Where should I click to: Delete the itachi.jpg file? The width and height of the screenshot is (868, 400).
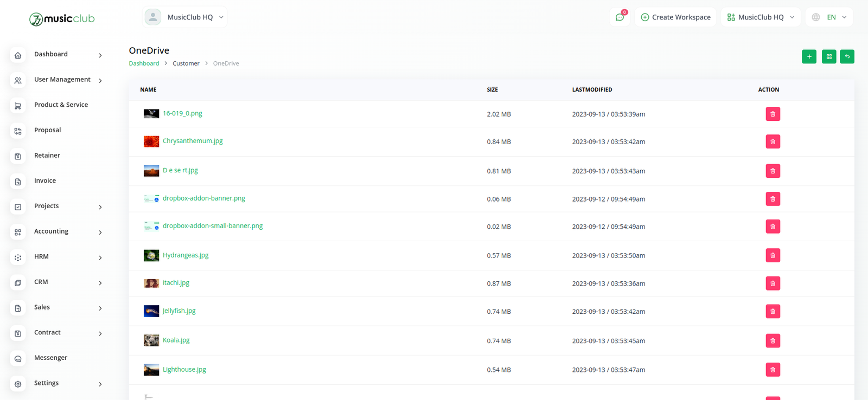pos(773,283)
